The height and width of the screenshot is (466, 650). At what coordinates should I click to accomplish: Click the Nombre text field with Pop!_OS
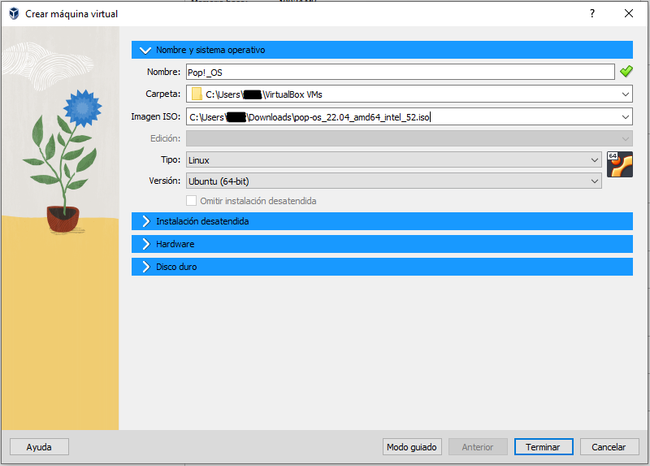[398, 72]
